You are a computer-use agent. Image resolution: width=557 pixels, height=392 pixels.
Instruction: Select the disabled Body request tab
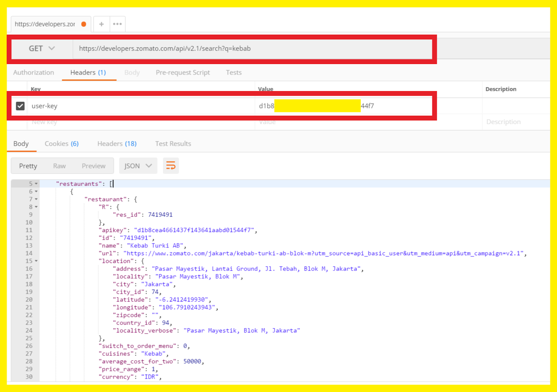click(132, 72)
